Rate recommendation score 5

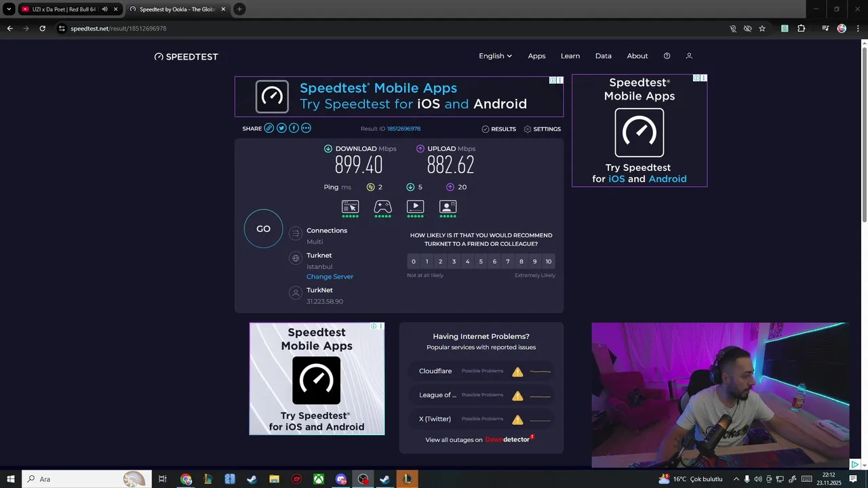tap(481, 262)
